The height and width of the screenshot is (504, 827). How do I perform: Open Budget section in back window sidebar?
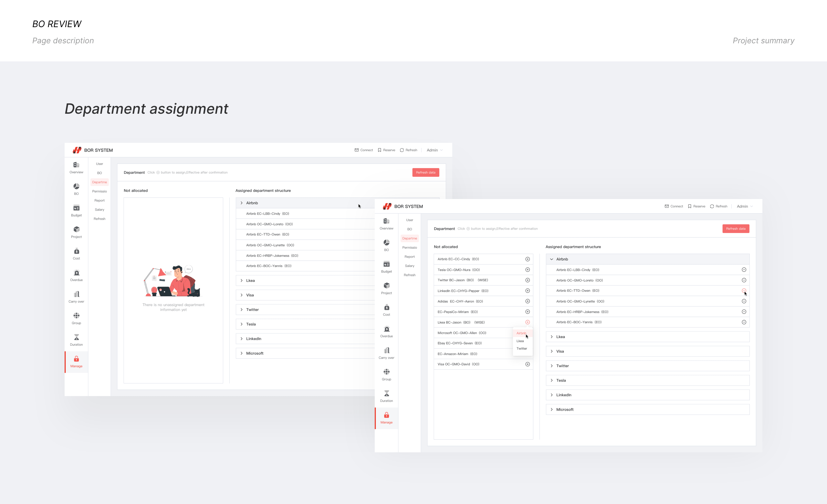[x=76, y=211]
